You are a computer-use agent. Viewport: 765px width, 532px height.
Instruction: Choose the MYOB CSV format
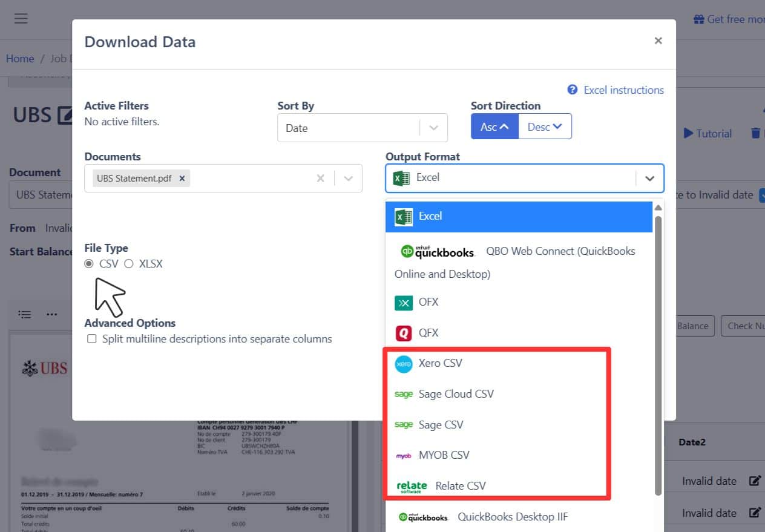(519, 455)
